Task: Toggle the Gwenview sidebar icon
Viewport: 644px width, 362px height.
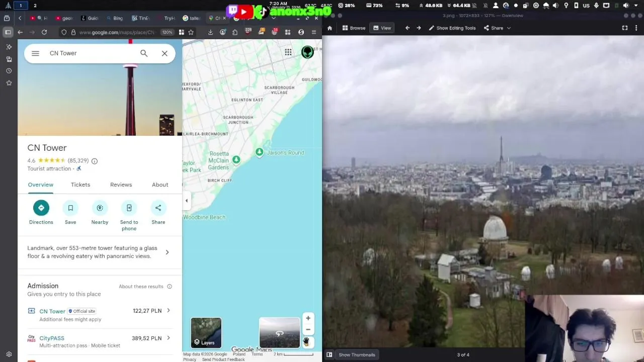Action: [x=329, y=354]
